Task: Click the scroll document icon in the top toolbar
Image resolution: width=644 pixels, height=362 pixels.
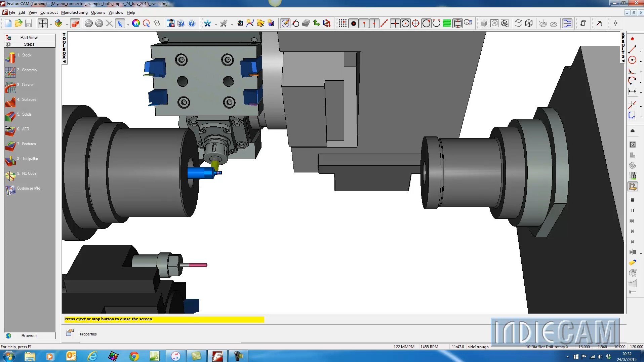Action: pos(583,23)
